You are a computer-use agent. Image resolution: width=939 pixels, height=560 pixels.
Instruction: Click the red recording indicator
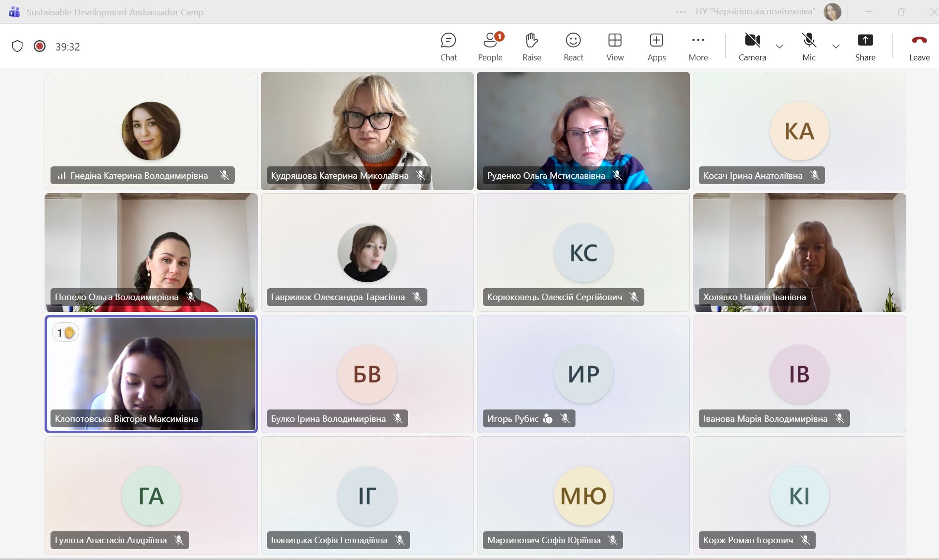[x=40, y=47]
